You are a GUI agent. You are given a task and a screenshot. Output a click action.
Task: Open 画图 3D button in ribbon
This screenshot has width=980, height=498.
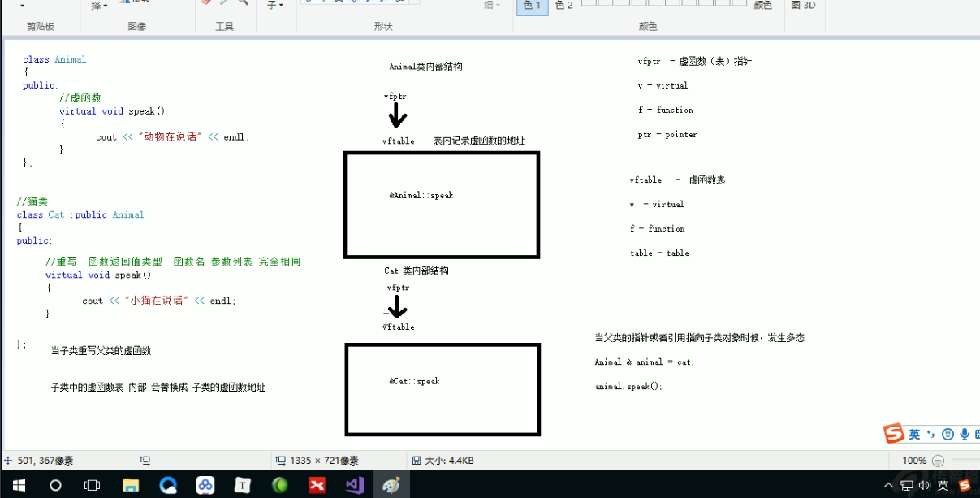(x=803, y=6)
